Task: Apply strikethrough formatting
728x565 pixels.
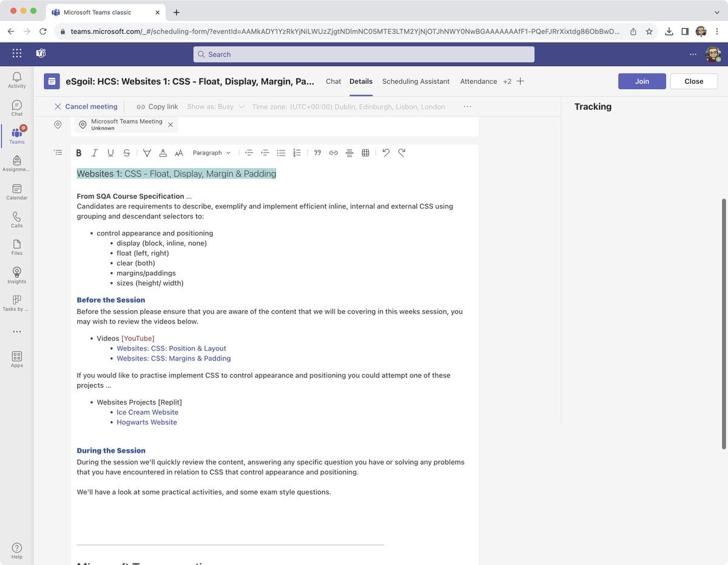Action: coord(126,153)
